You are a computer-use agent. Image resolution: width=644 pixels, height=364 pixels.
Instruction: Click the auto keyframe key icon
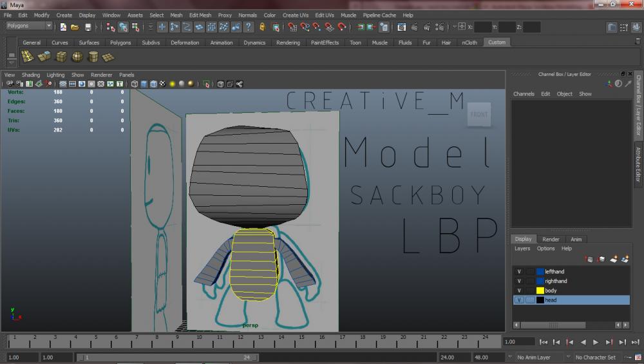pos(629,357)
